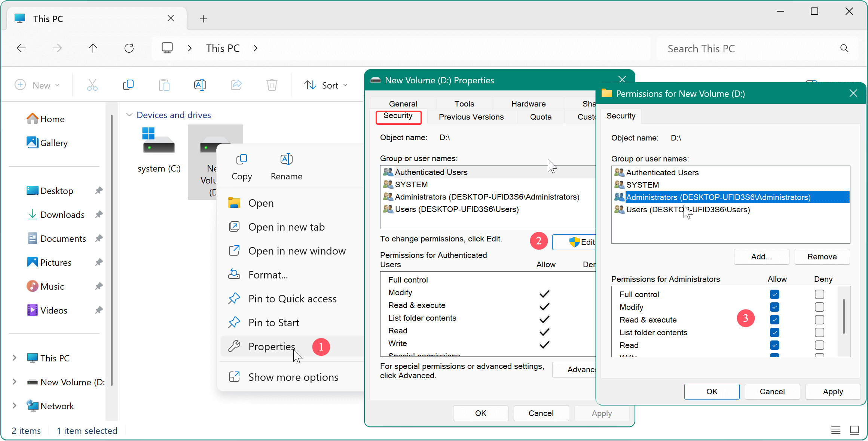Screen dimensions: 868x441
Task: Delete the selected item
Action: click(x=272, y=85)
